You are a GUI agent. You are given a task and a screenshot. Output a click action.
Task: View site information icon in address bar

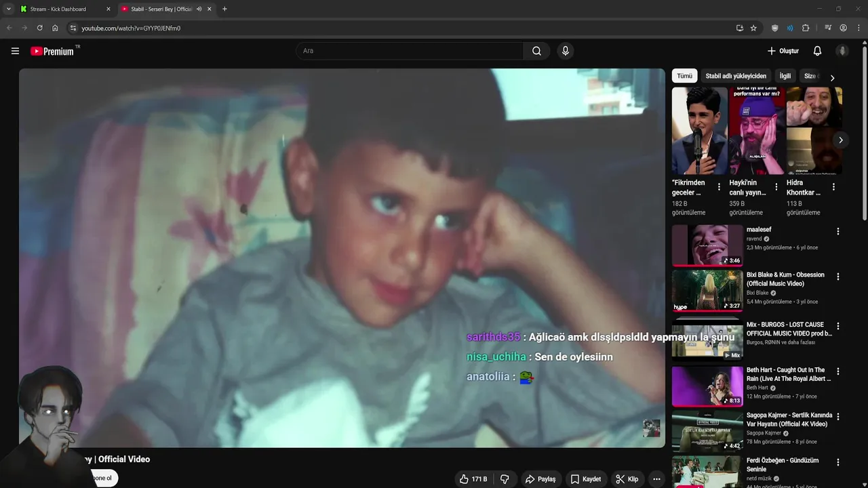[x=73, y=28]
